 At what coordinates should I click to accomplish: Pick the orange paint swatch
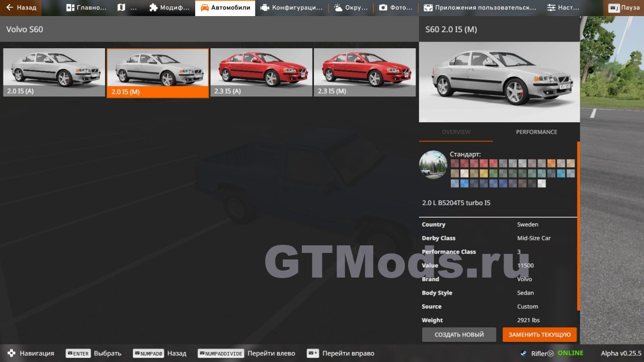tap(551, 163)
